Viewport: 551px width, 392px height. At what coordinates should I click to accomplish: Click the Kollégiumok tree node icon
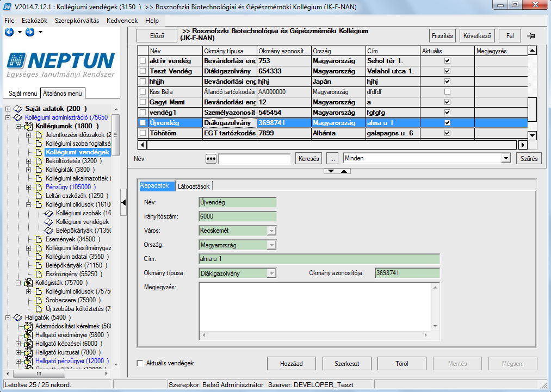28,126
